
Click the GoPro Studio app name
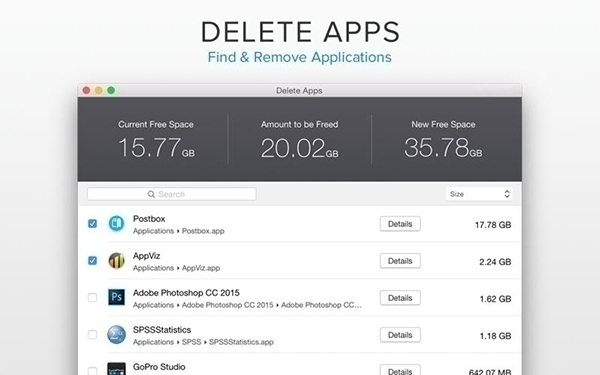click(x=159, y=367)
